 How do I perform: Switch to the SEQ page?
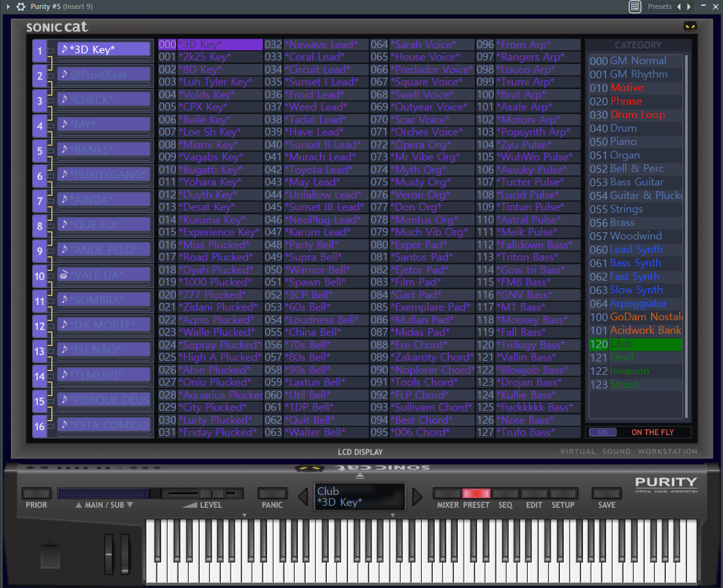(x=505, y=493)
